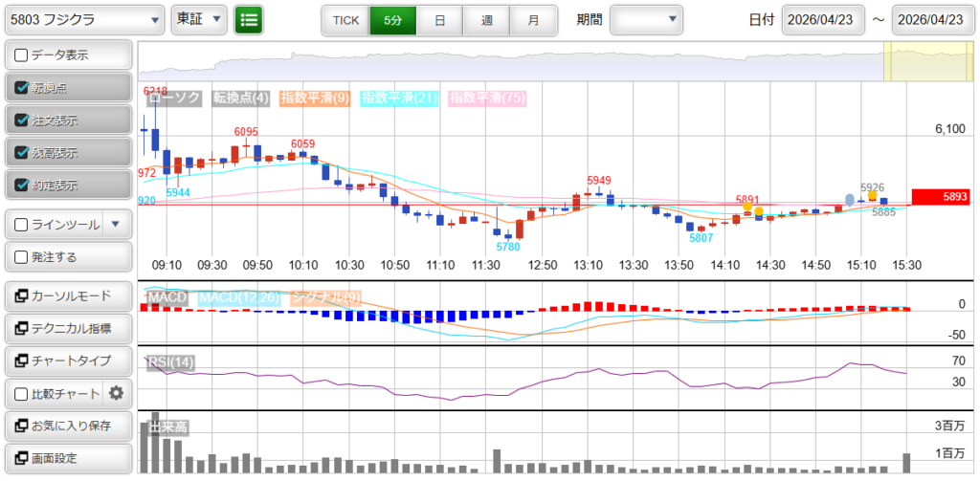Open テクニカル指標 settings panel
Viewport: 980px width, 481px height.
(68, 329)
